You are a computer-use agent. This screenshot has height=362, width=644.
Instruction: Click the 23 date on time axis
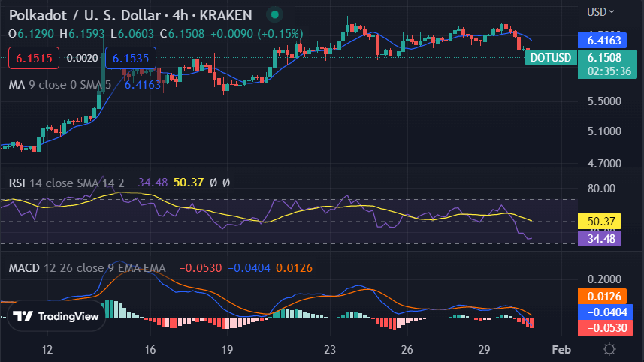(329, 350)
